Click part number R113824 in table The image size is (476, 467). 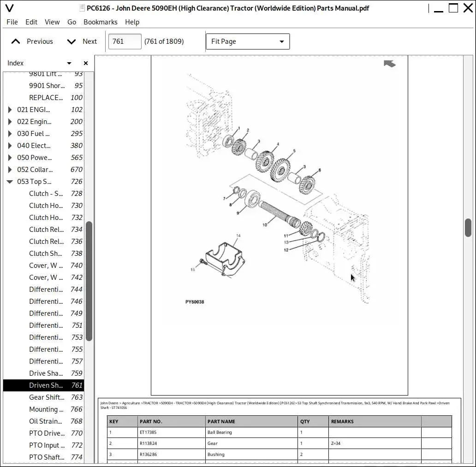tap(148, 443)
